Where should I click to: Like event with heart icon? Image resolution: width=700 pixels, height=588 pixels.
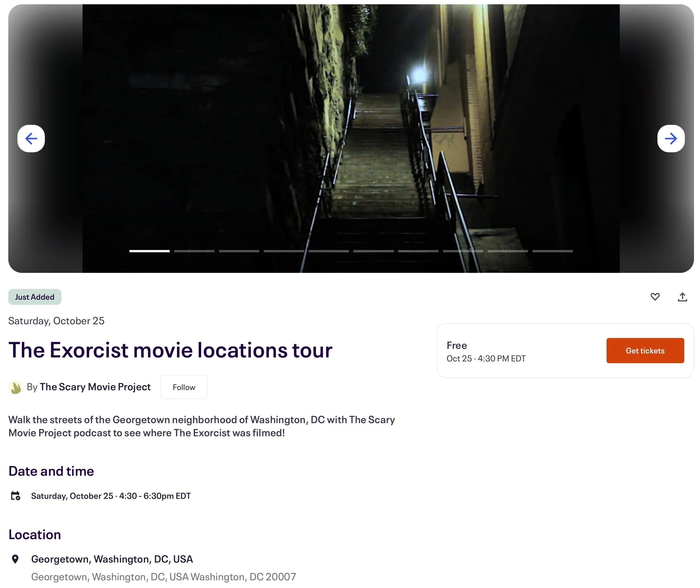655,297
